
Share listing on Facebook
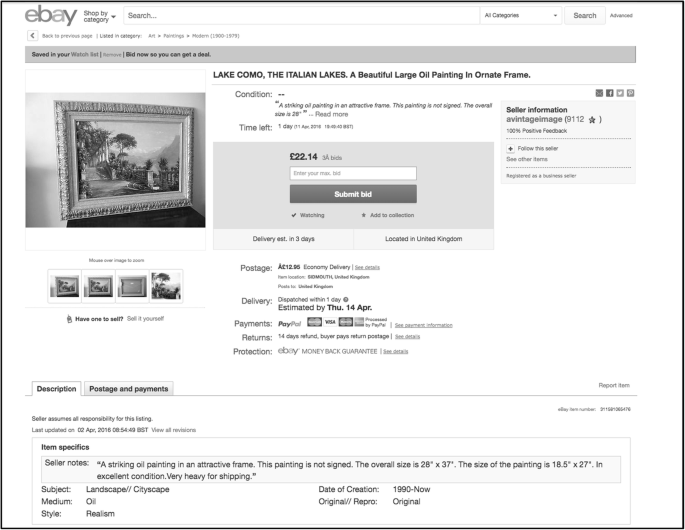coord(609,93)
